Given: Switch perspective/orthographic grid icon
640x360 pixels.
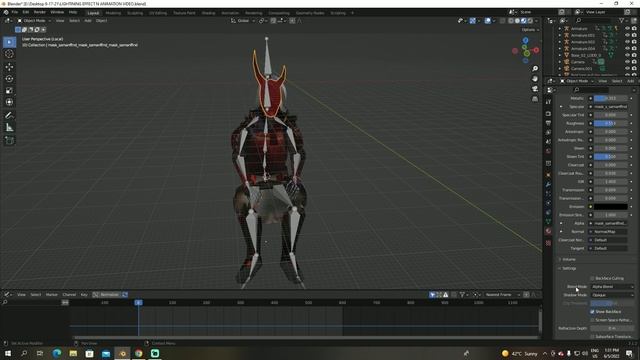Looking at the screenshot, I should [x=535, y=99].
